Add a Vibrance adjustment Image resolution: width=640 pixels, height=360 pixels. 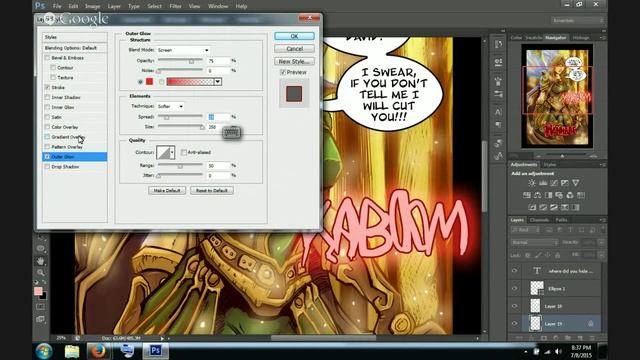[576, 183]
